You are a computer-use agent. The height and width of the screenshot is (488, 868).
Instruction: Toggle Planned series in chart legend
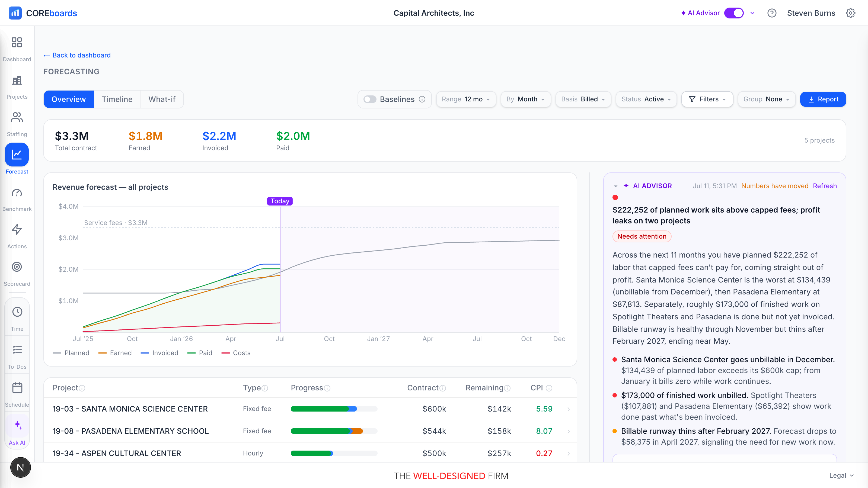(71, 353)
